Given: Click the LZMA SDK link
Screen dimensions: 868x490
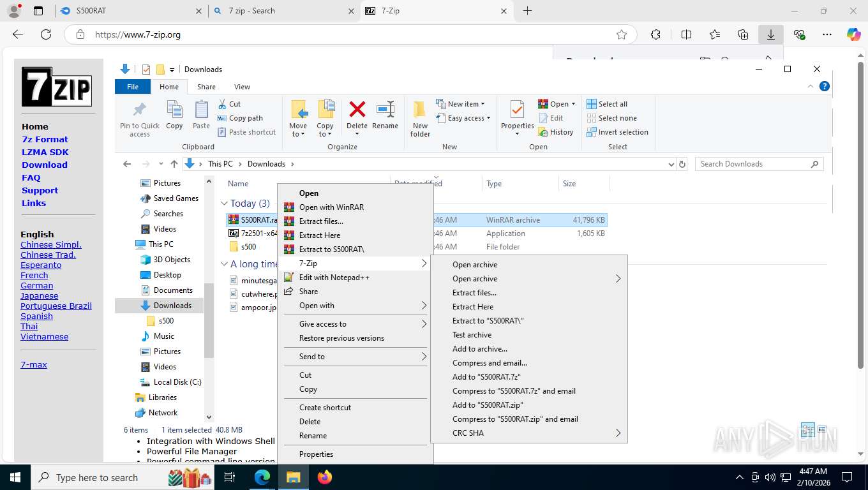Looking at the screenshot, I should [x=45, y=152].
